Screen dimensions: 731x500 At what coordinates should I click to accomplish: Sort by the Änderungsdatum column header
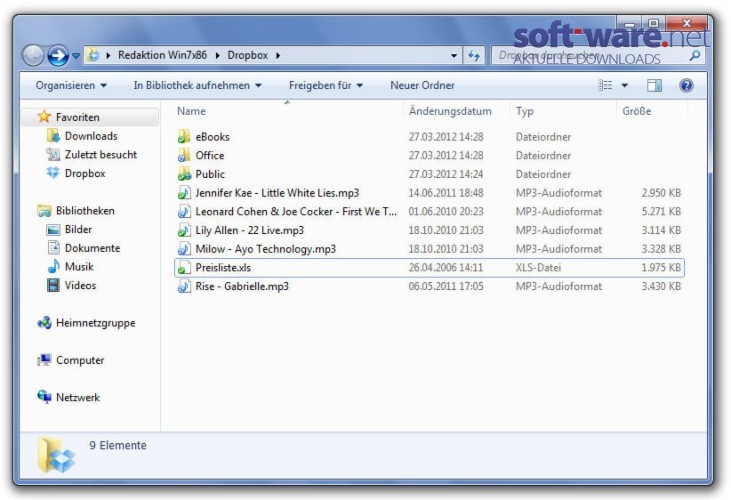coord(450,111)
